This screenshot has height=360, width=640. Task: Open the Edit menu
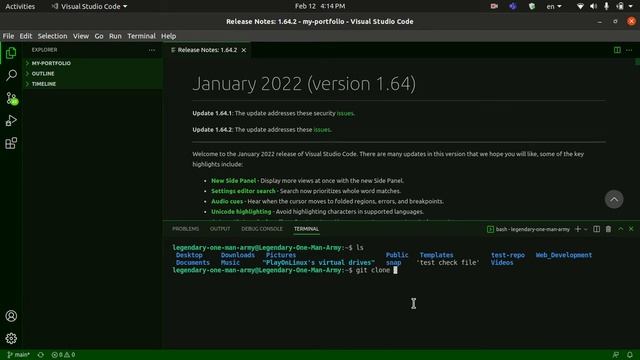click(26, 36)
